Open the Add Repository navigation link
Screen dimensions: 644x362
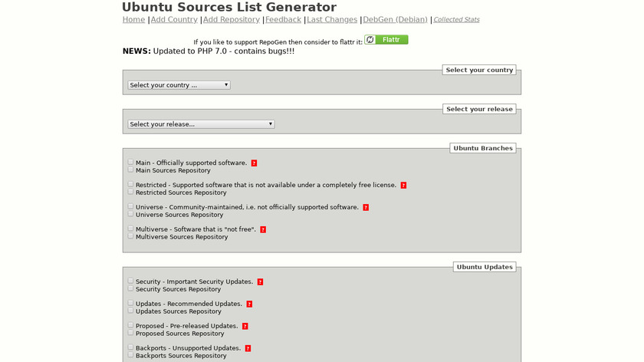(x=231, y=20)
